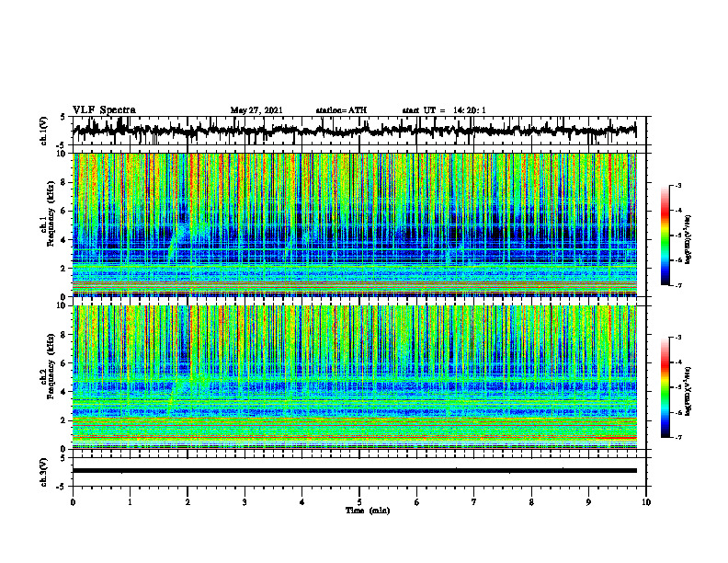Select the date 'May 27, 2021'
The height and width of the screenshot is (563, 728).
tap(256, 110)
